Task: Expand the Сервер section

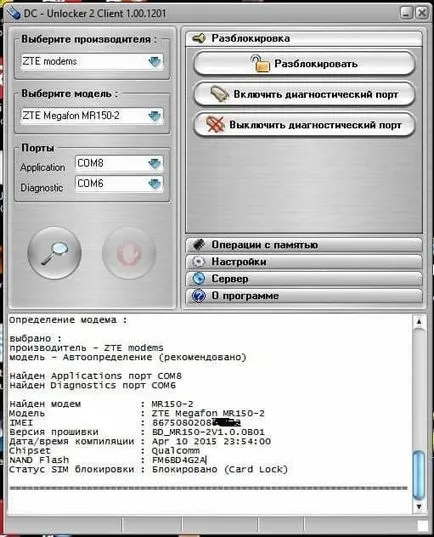Action: coord(304,278)
